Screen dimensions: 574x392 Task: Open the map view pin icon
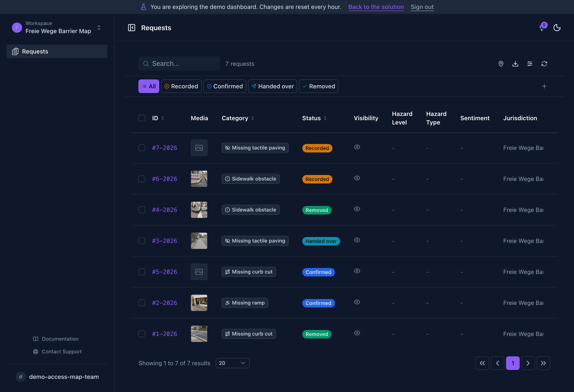click(x=501, y=64)
